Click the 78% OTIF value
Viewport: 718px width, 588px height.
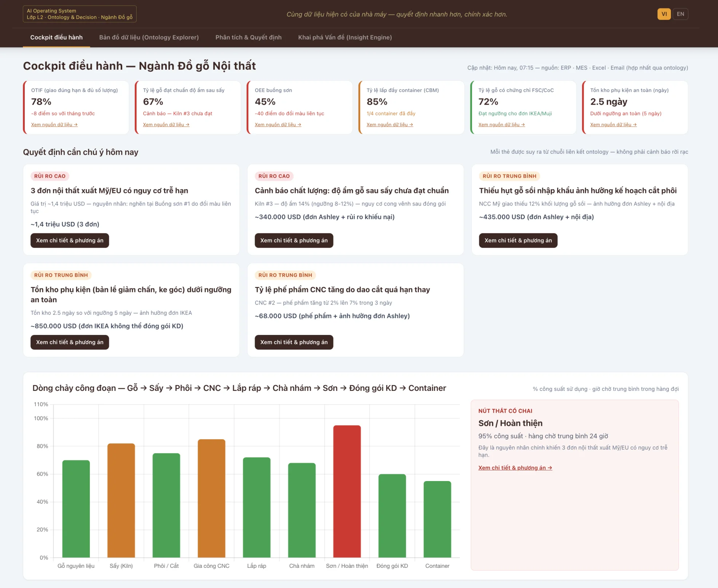point(41,102)
